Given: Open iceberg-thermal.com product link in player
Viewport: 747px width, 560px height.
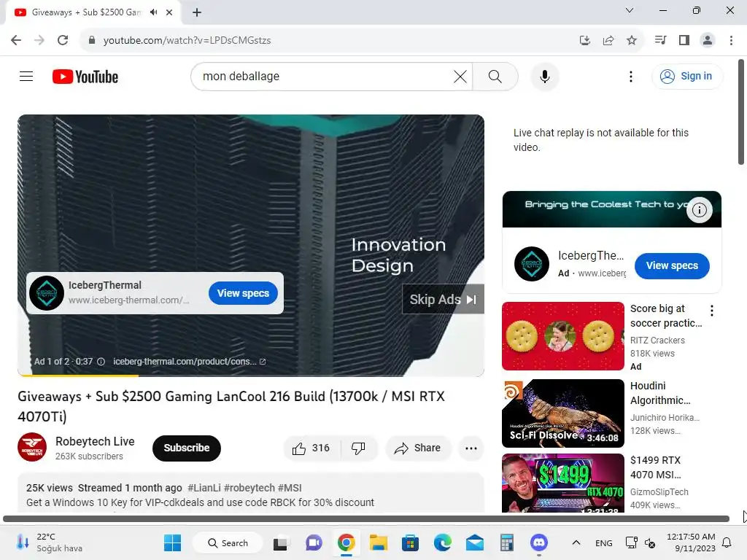Looking at the screenshot, I should 189,362.
